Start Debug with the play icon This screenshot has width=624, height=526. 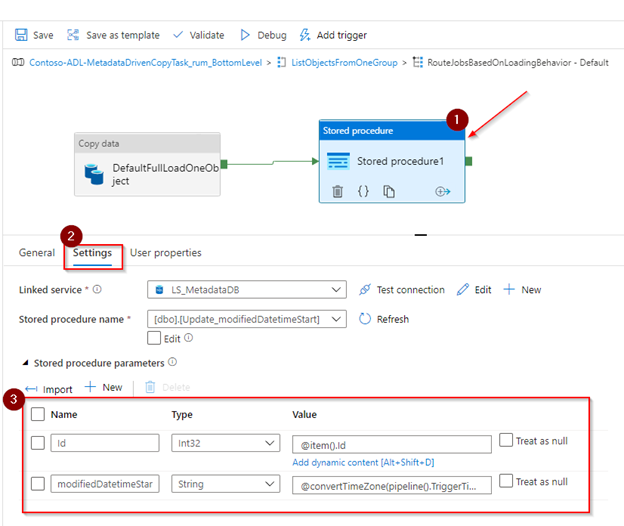click(x=245, y=35)
